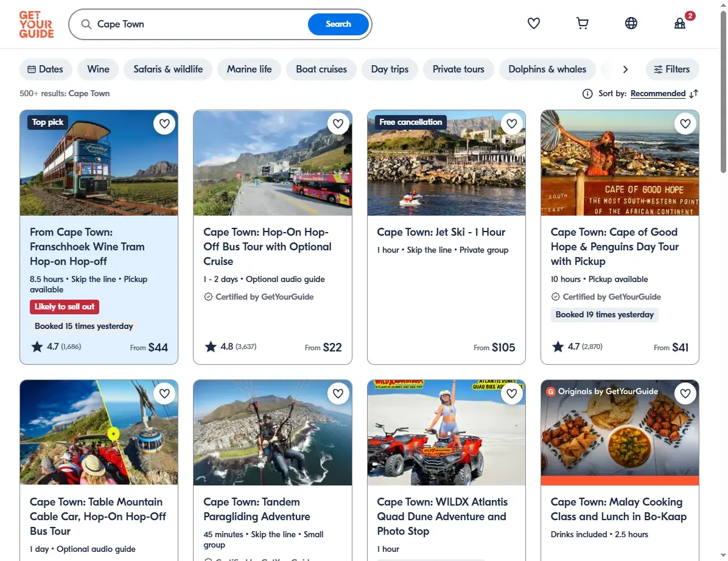
Task: Select the Wine category chip
Action: pos(99,69)
